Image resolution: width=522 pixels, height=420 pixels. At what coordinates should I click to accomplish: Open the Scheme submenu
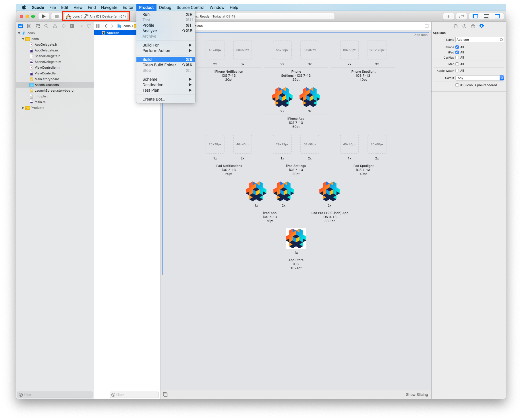click(166, 79)
